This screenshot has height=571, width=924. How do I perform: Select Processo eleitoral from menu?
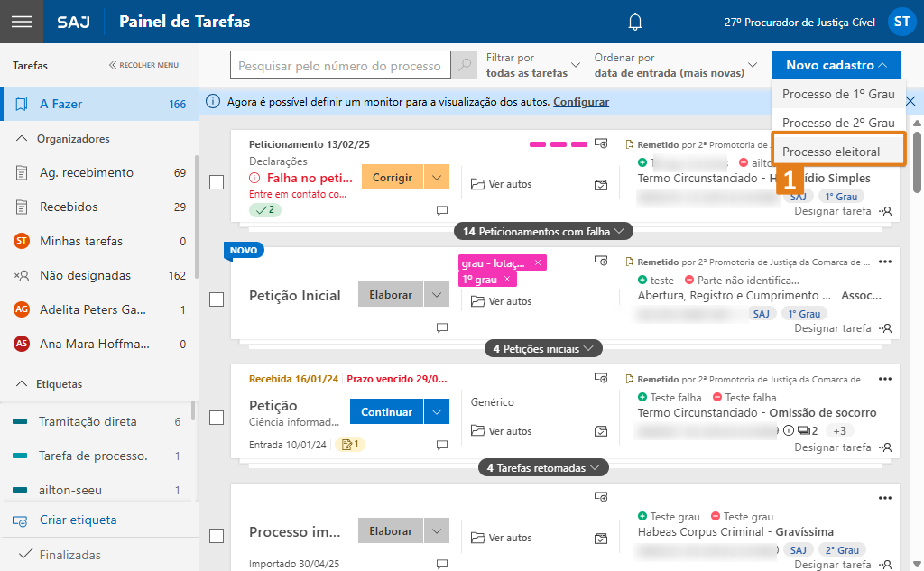click(x=831, y=152)
